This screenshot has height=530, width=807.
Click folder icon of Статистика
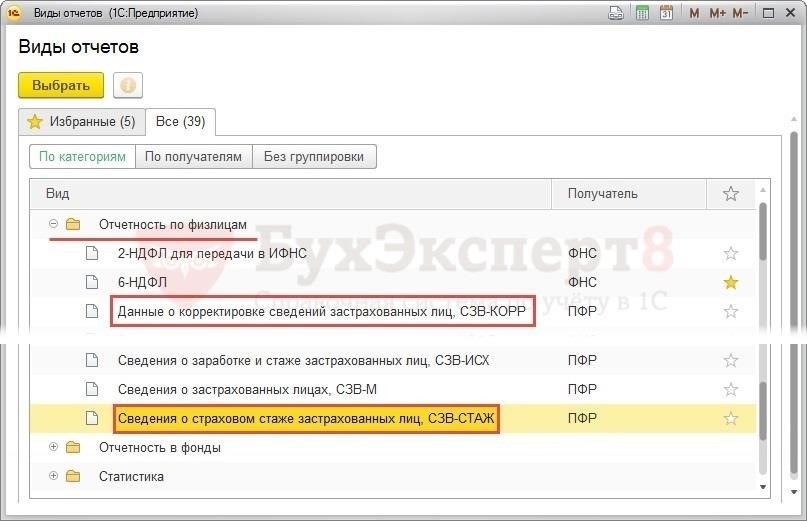tap(73, 475)
